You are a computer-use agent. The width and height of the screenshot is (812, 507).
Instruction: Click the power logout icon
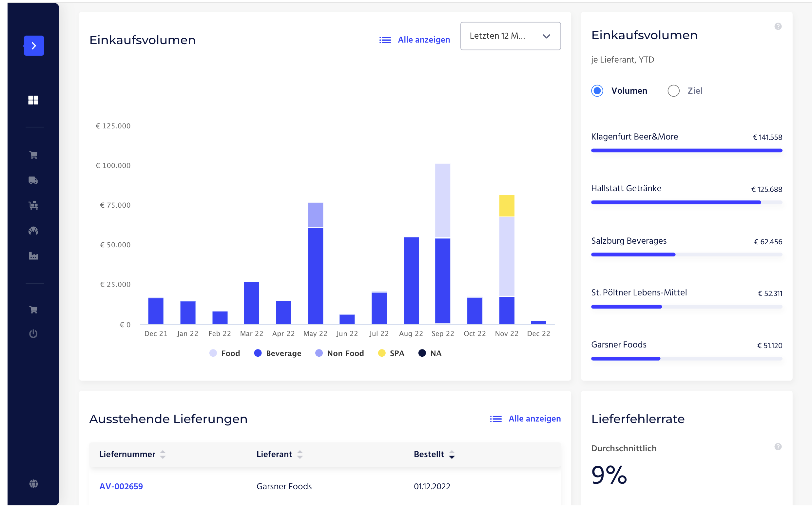click(33, 334)
